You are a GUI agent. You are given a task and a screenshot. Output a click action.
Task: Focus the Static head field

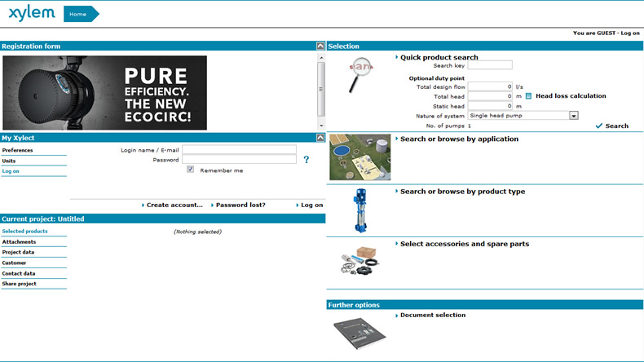pyautogui.click(x=490, y=106)
